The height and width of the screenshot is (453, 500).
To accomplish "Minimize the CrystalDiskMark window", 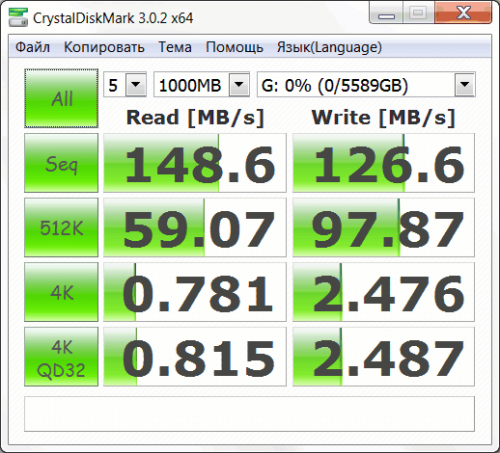I will click(x=386, y=13).
